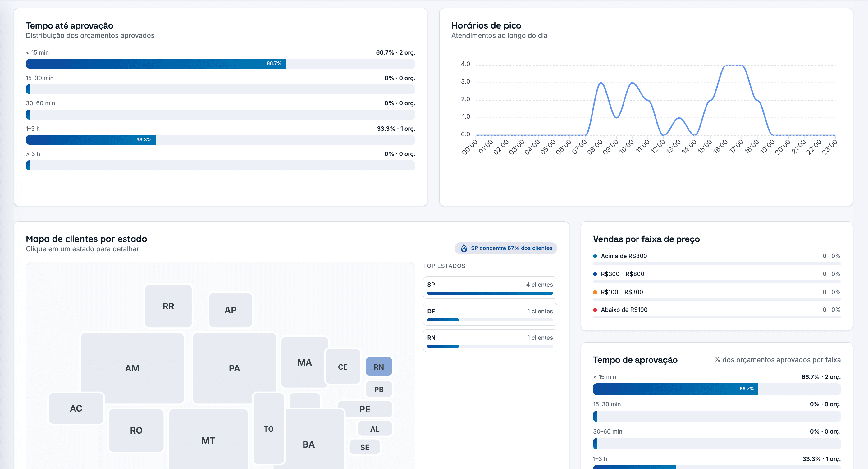Click the 66.7% bar under Tempo até aprovação
Screen dimensions: 868x469
pyautogui.click(x=156, y=64)
